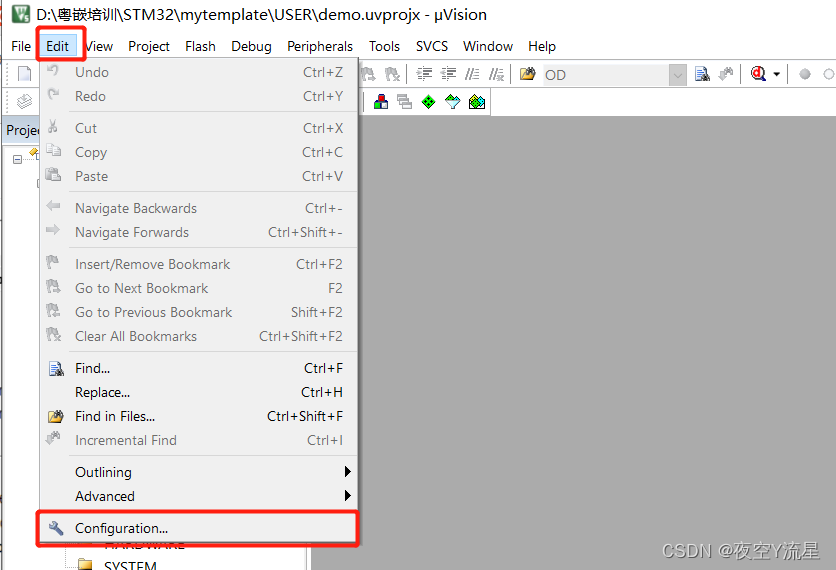Expand the Advanced submenu
Screen dimensions: 836x570
[x=198, y=496]
